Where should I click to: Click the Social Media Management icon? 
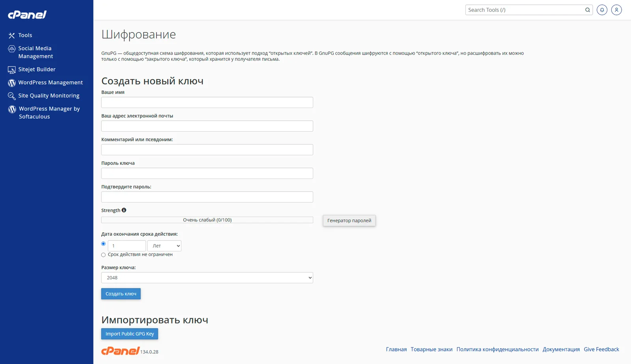(12, 49)
